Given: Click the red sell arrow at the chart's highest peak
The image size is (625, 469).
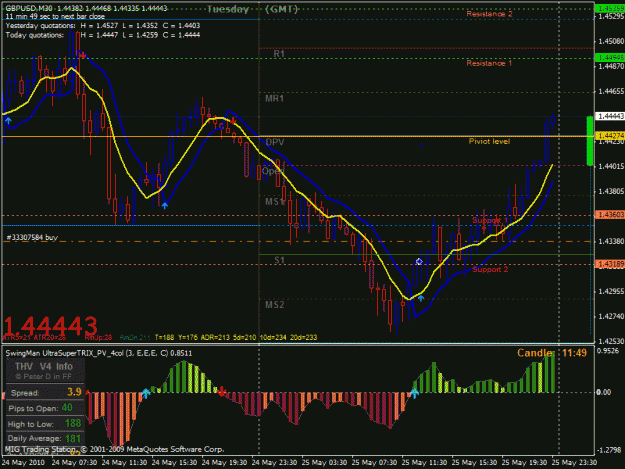Looking at the screenshot, I should [82, 55].
